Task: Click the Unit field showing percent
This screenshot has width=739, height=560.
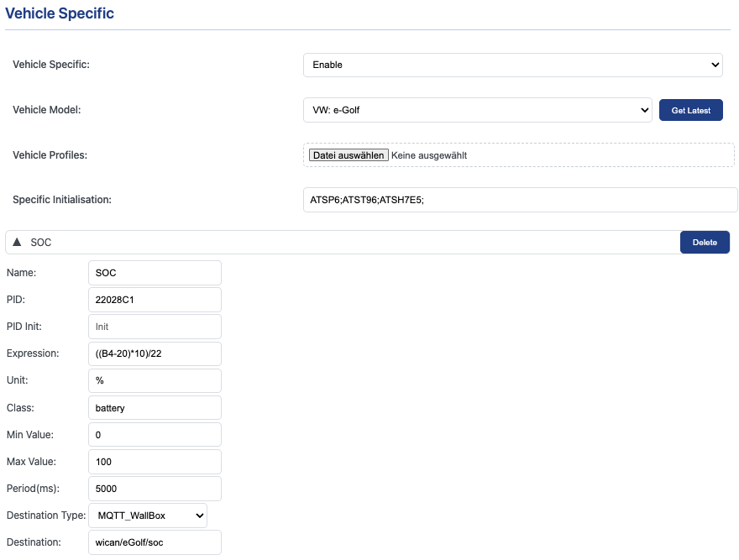Action: click(155, 380)
